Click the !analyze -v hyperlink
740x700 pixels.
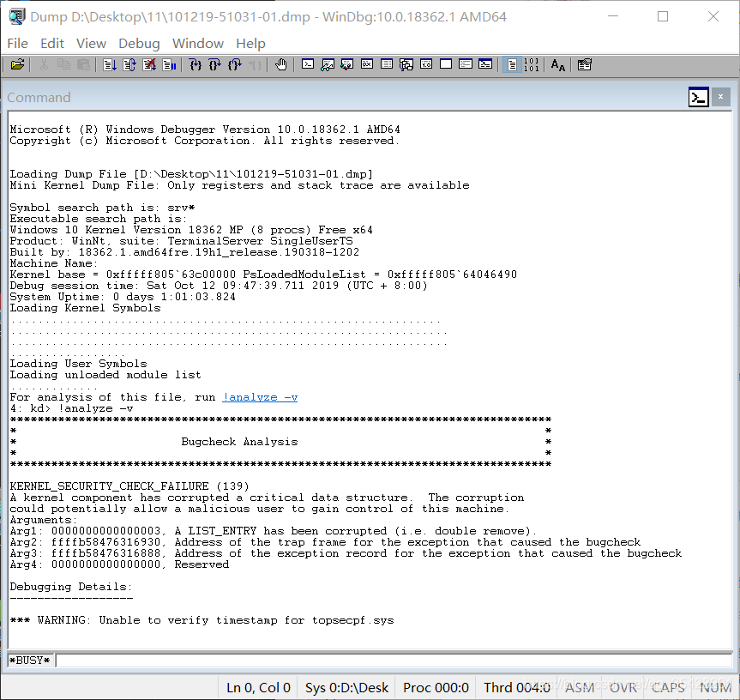click(260, 397)
